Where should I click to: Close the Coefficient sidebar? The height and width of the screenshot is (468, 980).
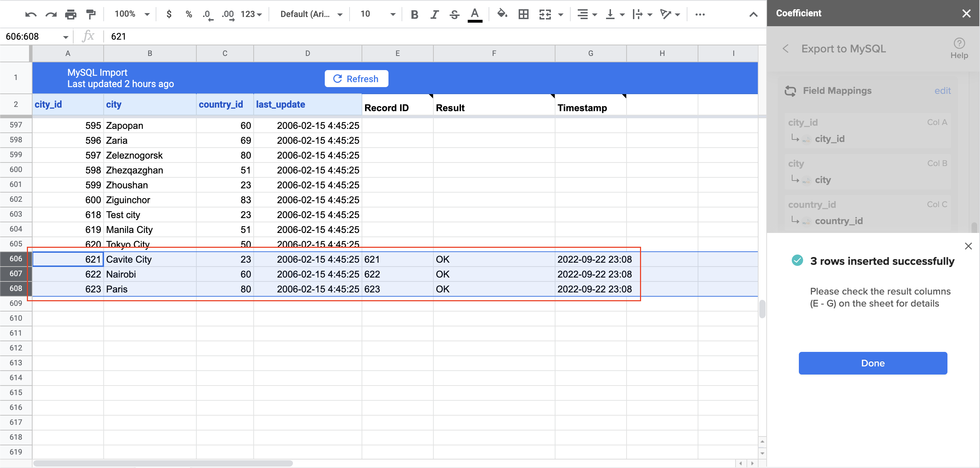(x=966, y=14)
